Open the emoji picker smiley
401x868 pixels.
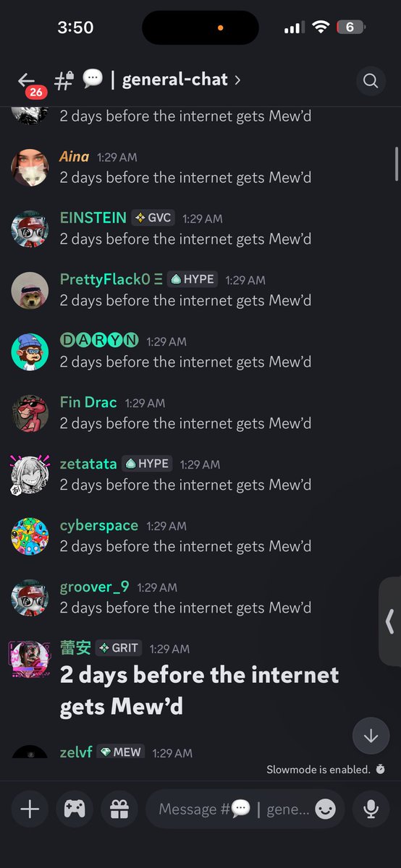click(325, 809)
